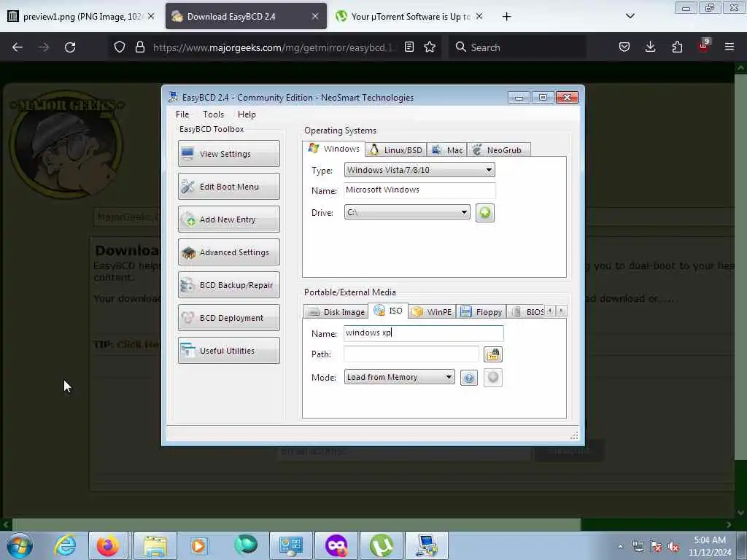Open View Settings in EasyBCD Toolbox

(228, 154)
